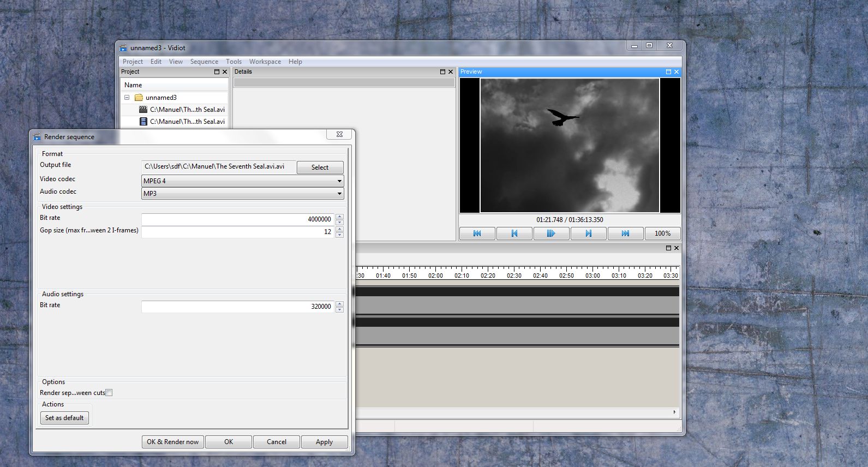Viewport: 868px width, 467px height.
Task: Click the audio Bit rate field 320000
Action: (x=238, y=307)
